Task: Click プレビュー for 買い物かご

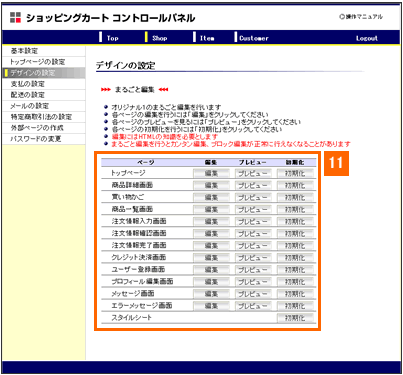Action: (253, 197)
